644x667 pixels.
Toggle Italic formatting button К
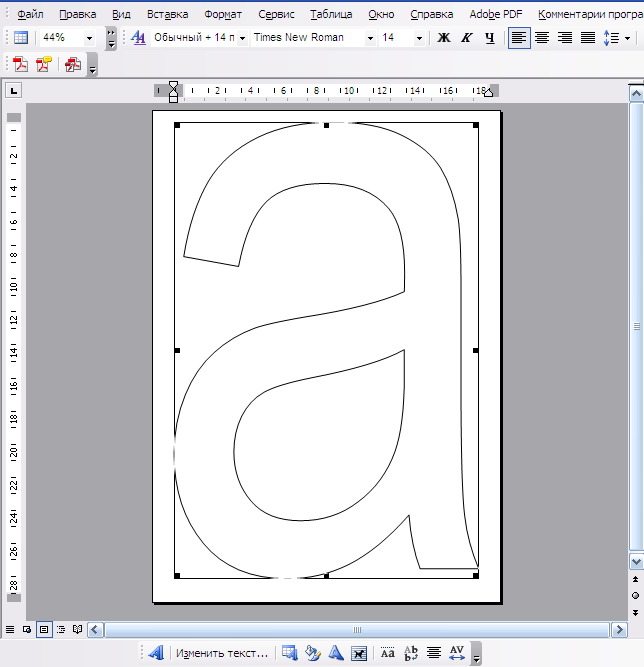[x=467, y=38]
